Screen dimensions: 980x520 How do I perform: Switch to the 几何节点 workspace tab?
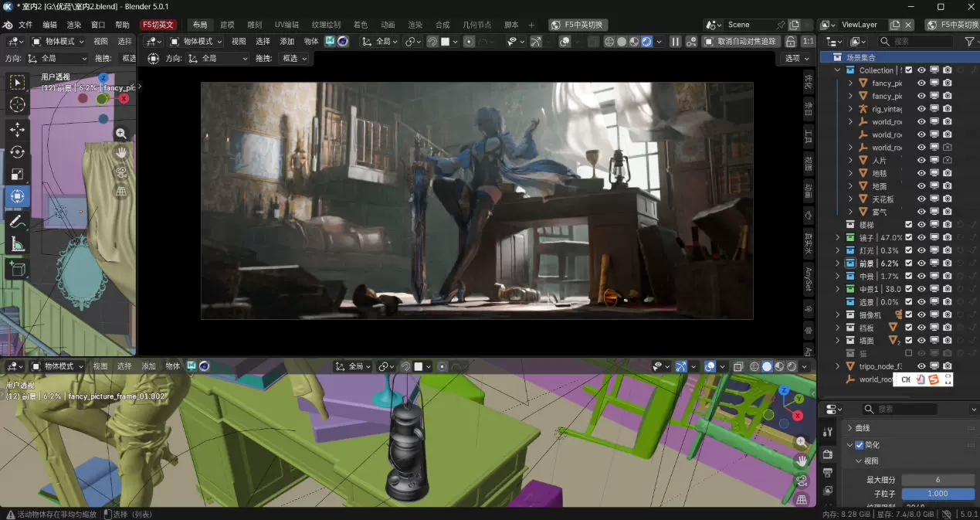click(478, 25)
